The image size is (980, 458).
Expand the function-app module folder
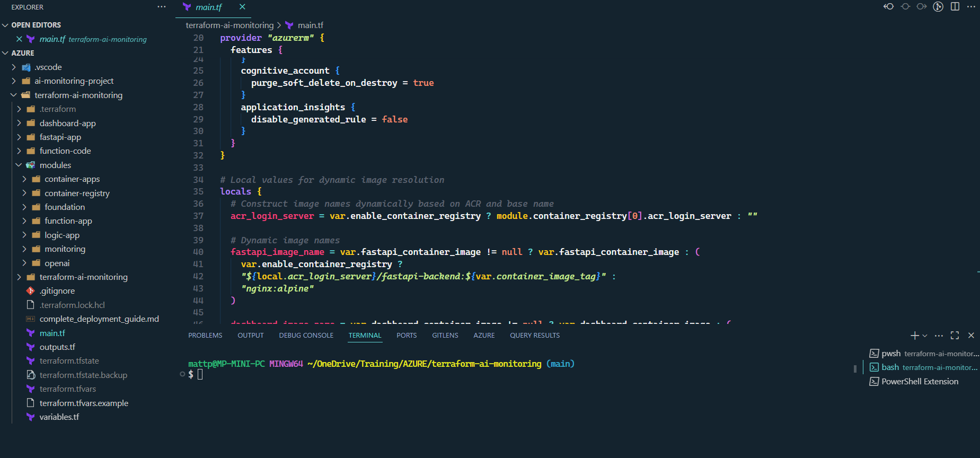coord(24,221)
